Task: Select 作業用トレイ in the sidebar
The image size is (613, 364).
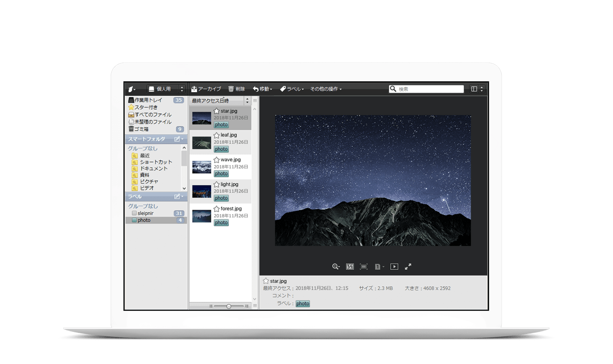Action: coord(148,100)
